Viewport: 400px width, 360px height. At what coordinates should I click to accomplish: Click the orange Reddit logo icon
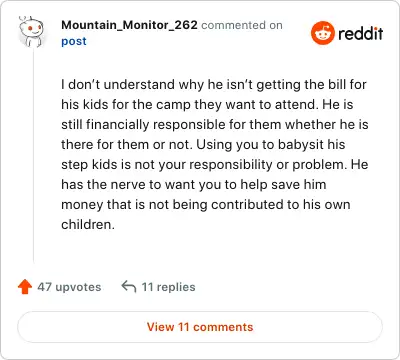point(323,33)
